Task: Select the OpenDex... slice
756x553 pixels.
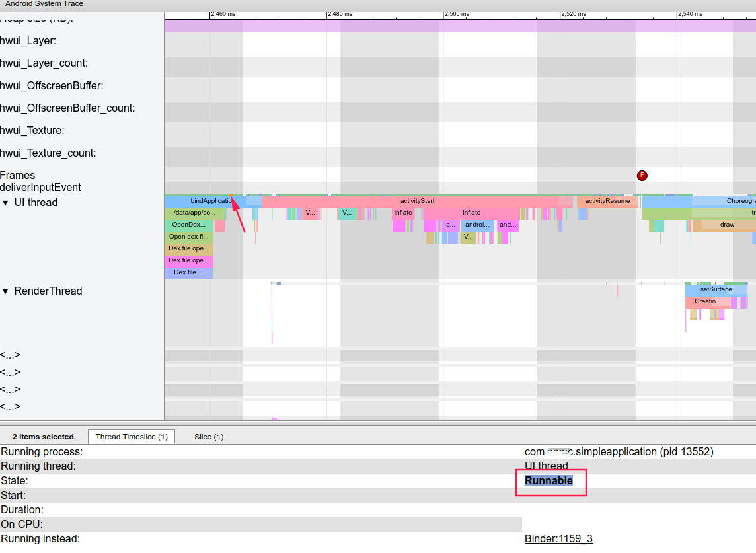Action: pyautogui.click(x=188, y=225)
